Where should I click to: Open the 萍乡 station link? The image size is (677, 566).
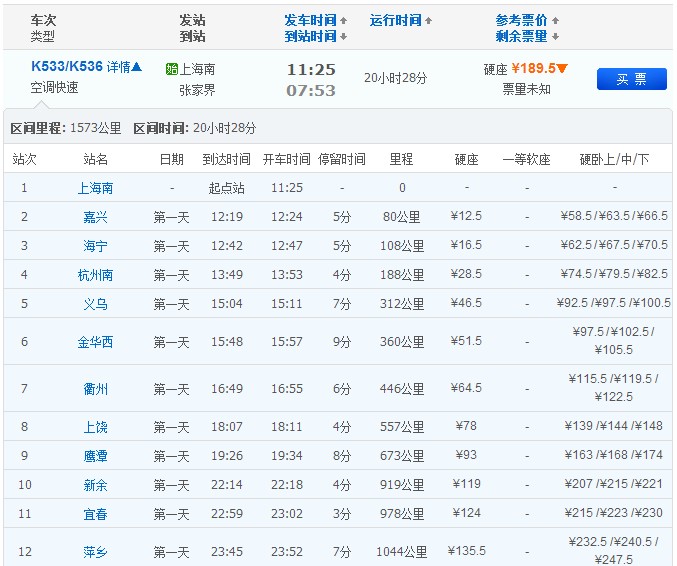pos(95,551)
